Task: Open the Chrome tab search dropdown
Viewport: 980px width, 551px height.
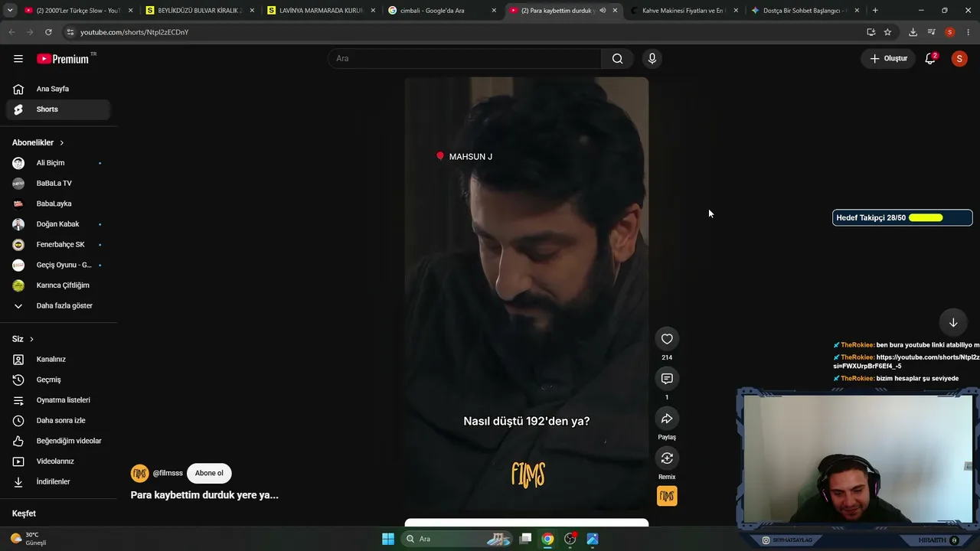Action: point(10,11)
